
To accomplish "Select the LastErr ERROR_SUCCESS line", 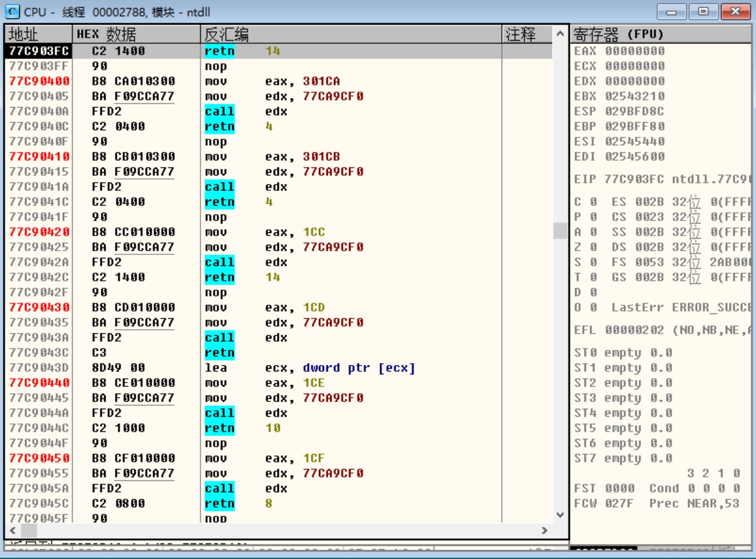I will [x=681, y=307].
